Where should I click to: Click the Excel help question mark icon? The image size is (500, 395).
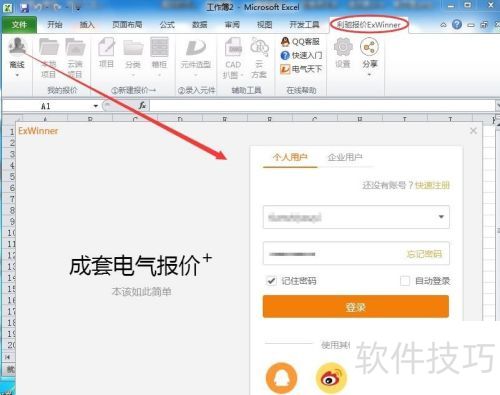457,24
